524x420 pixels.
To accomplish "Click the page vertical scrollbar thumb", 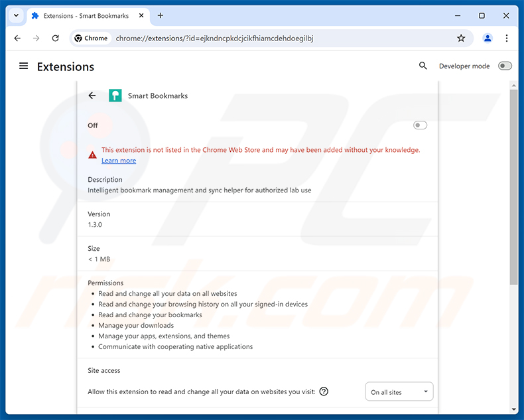I will pos(513,187).
